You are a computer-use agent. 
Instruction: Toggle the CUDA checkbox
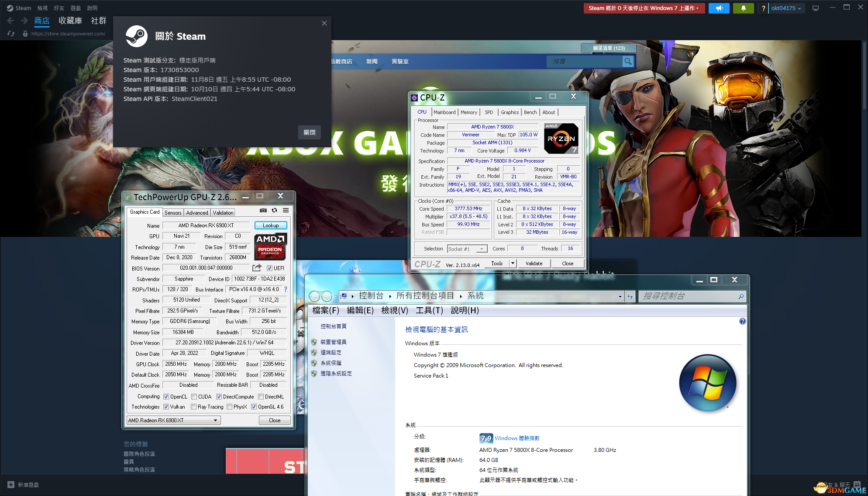pyautogui.click(x=194, y=397)
